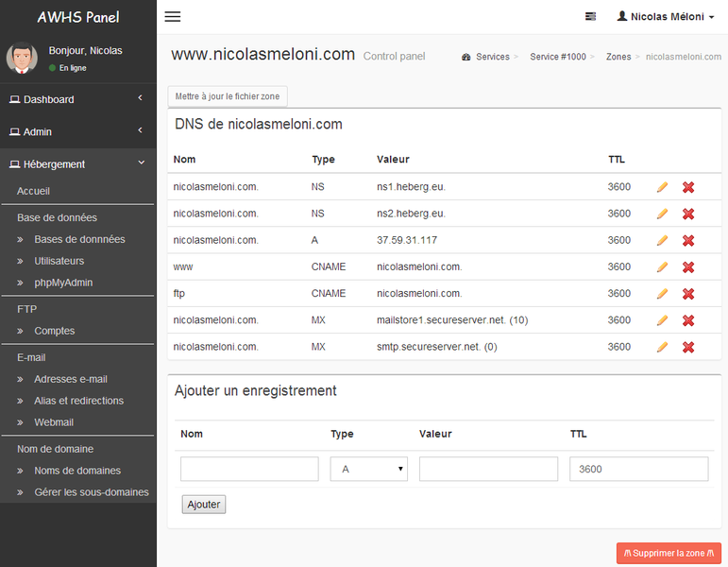Edit the ns1.heberg.eu NS record pencil
This screenshot has height=567, width=728.
pyautogui.click(x=662, y=187)
